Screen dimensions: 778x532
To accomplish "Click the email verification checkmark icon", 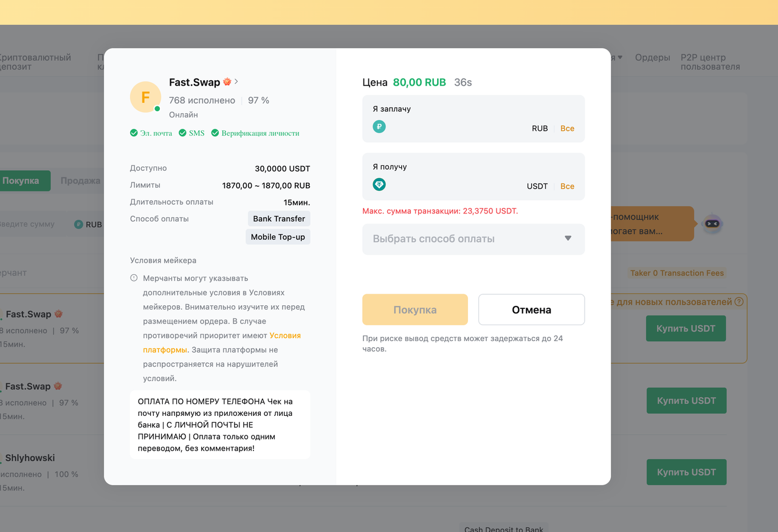I will coord(135,133).
